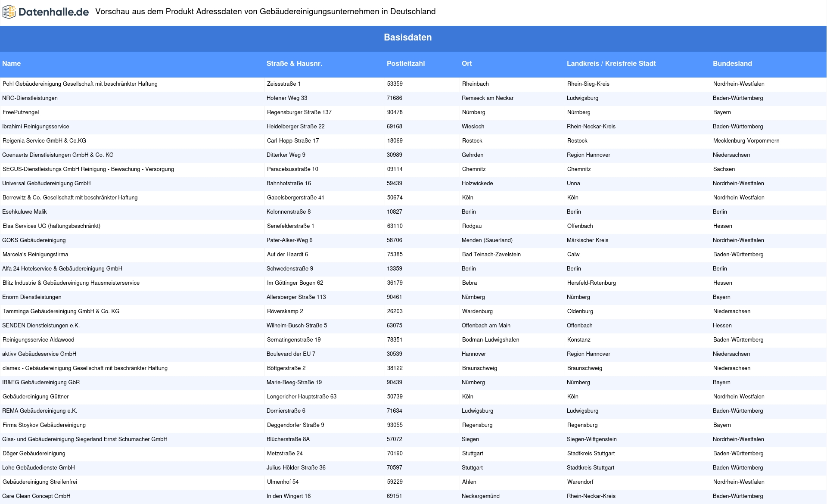Select address Paracelsusstraße 10
827x504 pixels.
click(x=292, y=169)
